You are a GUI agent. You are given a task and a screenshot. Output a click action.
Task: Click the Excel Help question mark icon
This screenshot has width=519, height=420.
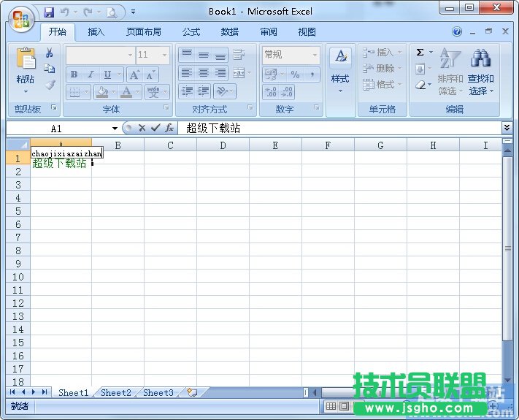[457, 32]
